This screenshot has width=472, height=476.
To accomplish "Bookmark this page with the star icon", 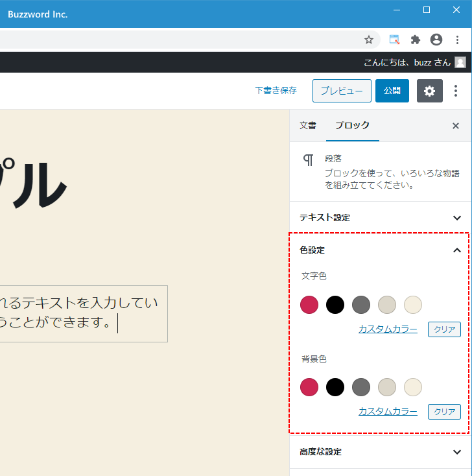I will click(368, 40).
